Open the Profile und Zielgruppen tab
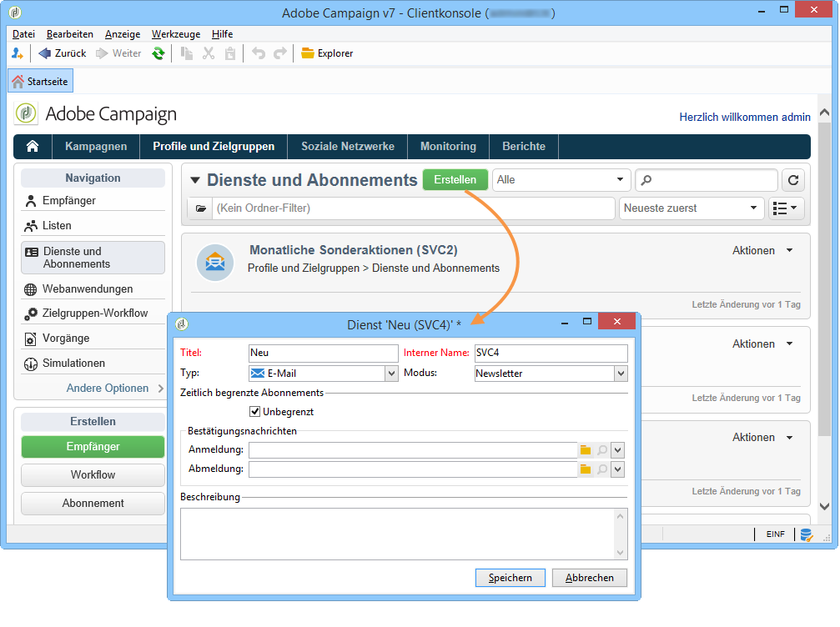840x627 pixels. [214, 146]
